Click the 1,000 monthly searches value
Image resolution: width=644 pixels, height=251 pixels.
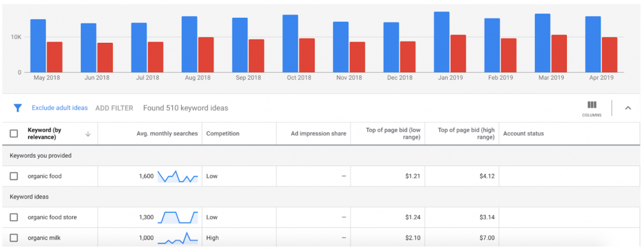coord(146,238)
